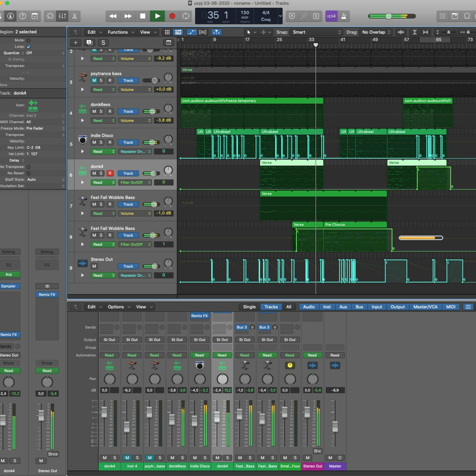Mute the Stereo Out track header

click(94, 266)
